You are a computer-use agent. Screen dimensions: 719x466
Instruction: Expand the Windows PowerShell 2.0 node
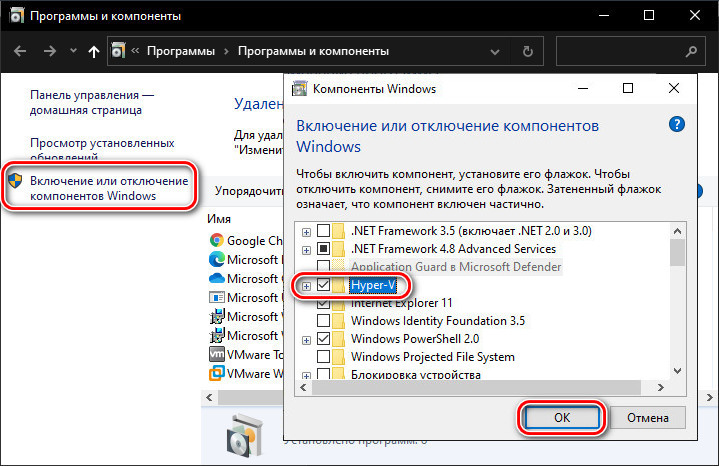(x=306, y=340)
